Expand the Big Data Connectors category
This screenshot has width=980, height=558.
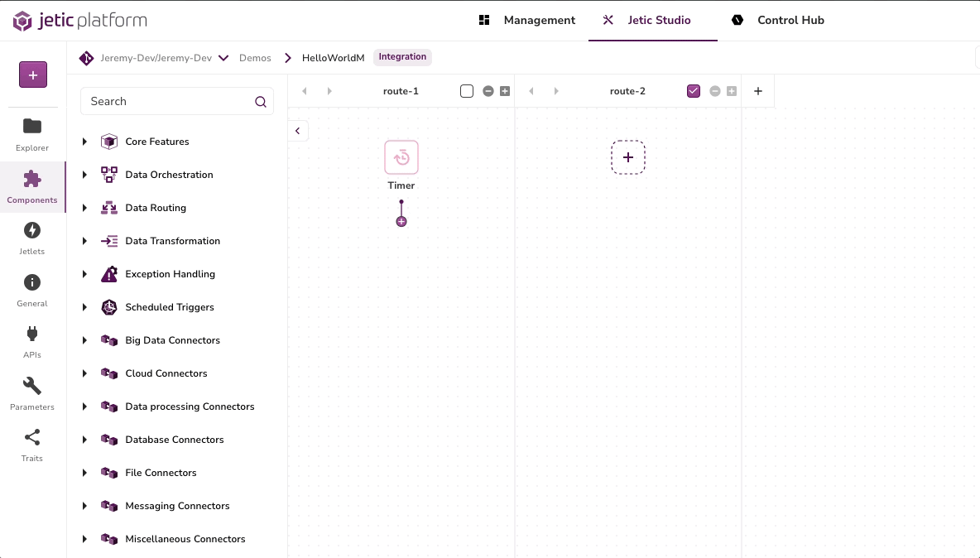point(84,340)
